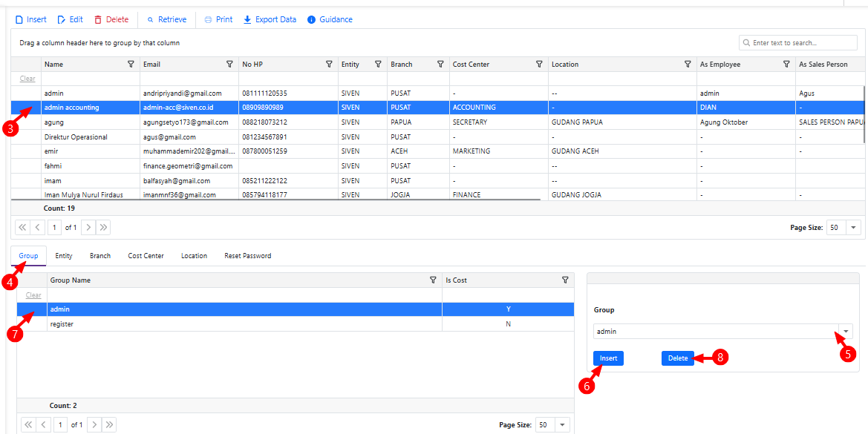Image resolution: width=868 pixels, height=434 pixels.
Task: Click Export Data in toolbar
Action: point(270,19)
